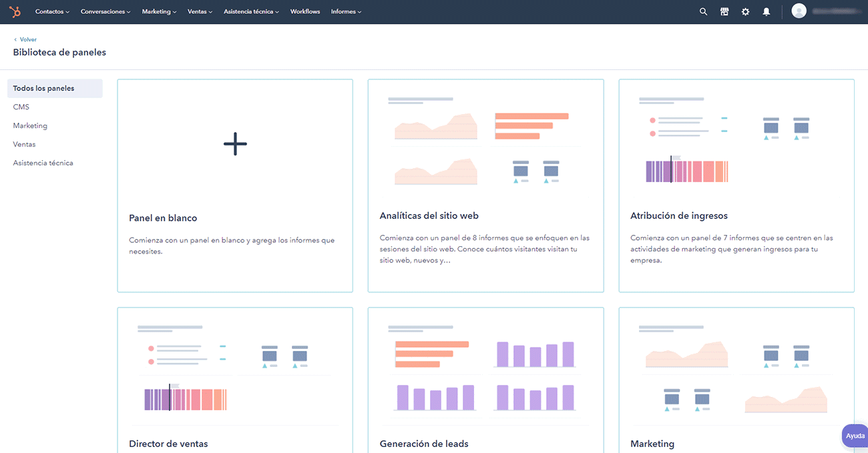This screenshot has width=868, height=453.
Task: Open the search magnifier icon
Action: (x=703, y=11)
